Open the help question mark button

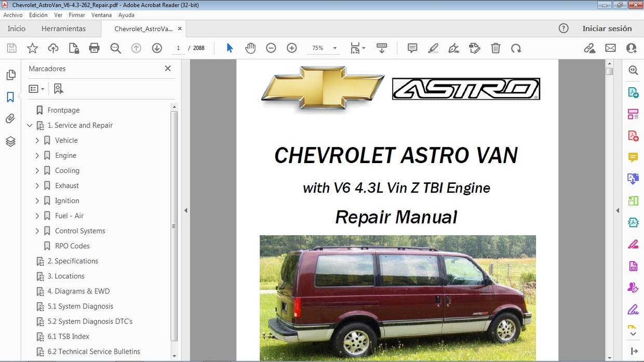563,29
